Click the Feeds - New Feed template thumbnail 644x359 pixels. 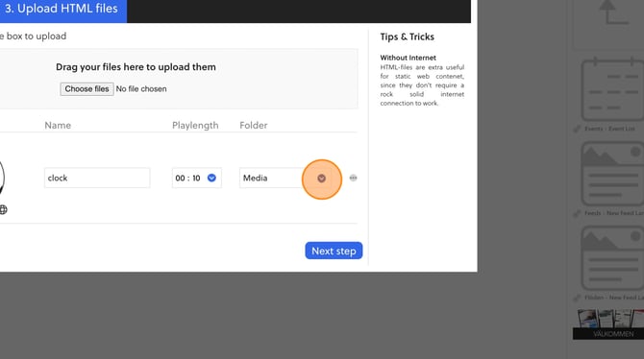613,174
